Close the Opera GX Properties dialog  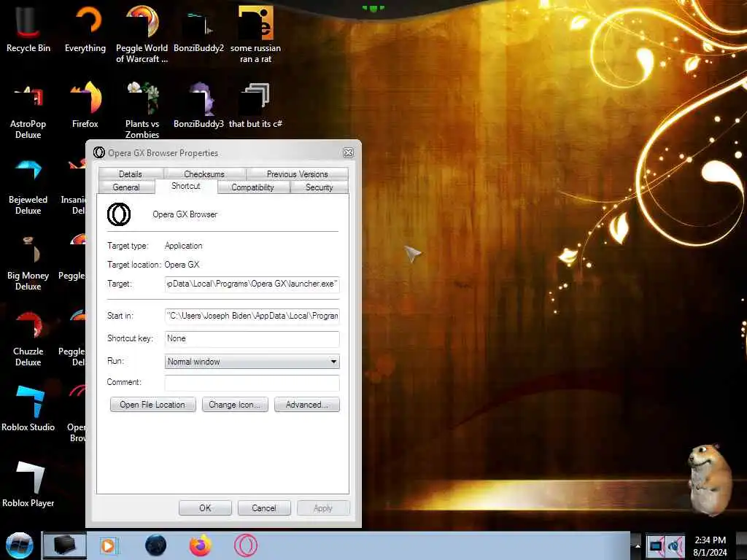(x=348, y=153)
